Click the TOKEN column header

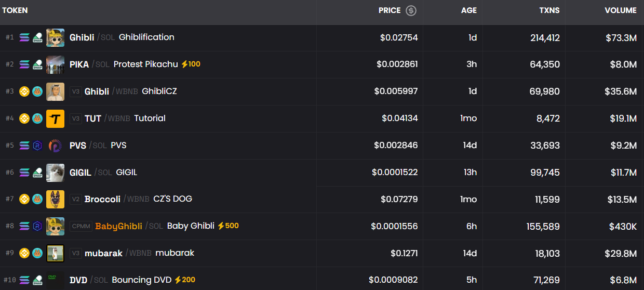click(15, 10)
